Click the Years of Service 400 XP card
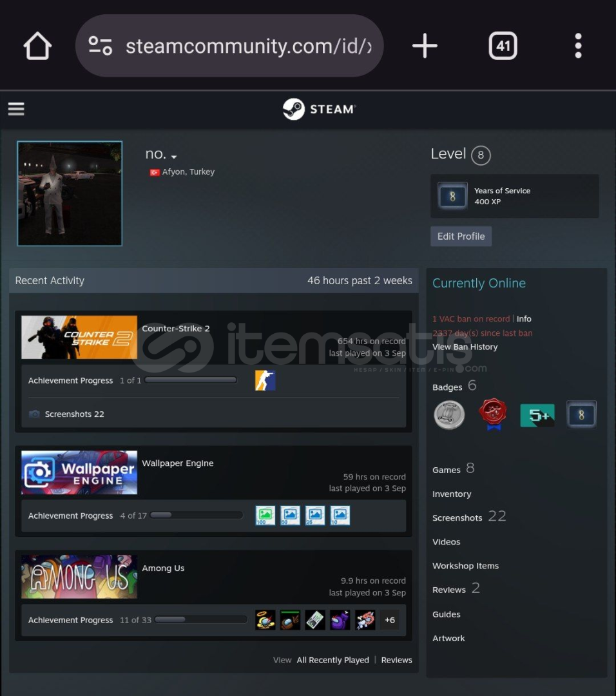This screenshot has height=696, width=616. point(514,196)
